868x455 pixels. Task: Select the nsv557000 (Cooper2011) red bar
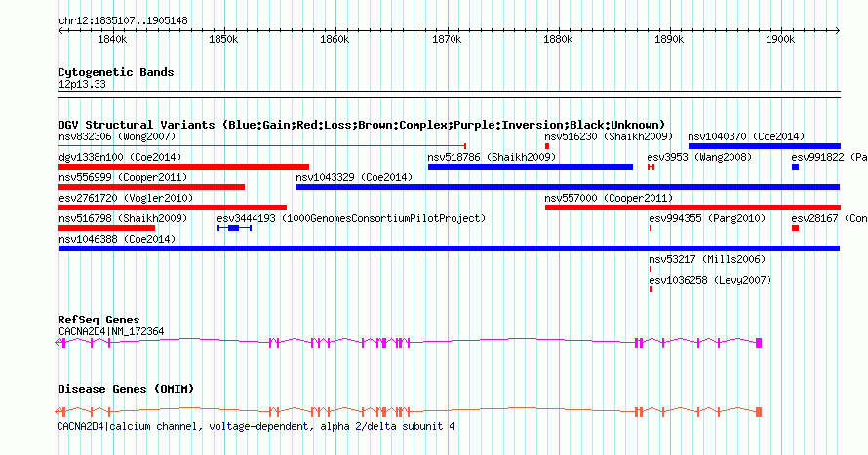[692, 208]
